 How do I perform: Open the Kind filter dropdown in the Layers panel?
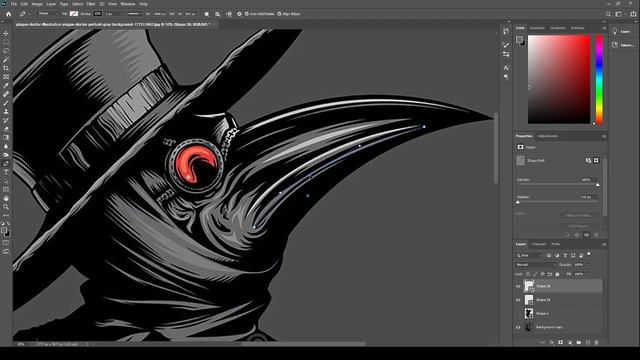[x=529, y=256]
